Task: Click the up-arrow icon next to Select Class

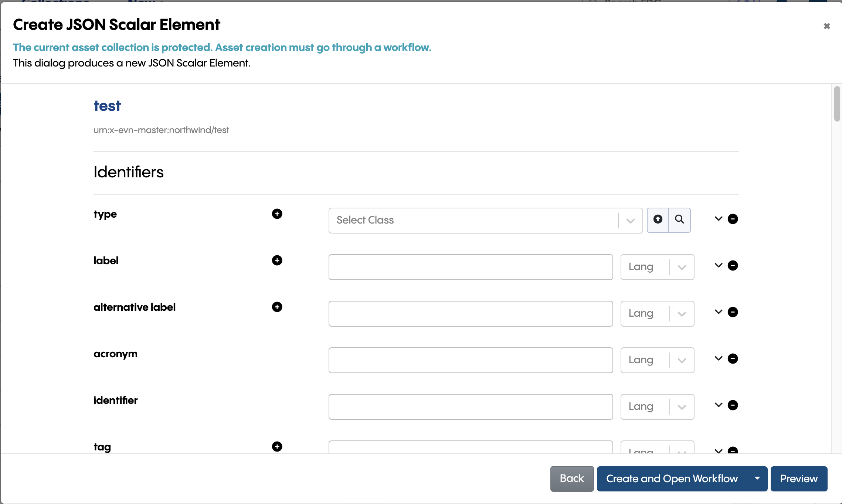Action: coord(658,220)
